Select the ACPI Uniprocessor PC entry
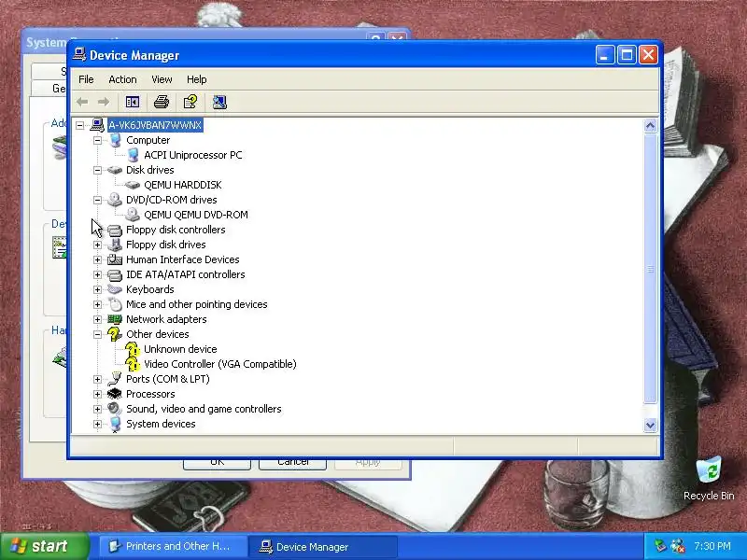 pos(193,155)
